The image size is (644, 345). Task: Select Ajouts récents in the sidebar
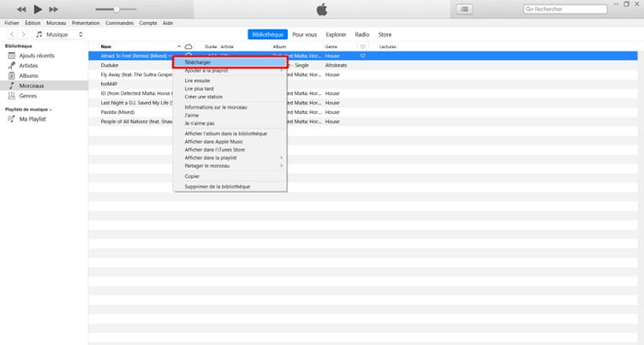(x=37, y=56)
